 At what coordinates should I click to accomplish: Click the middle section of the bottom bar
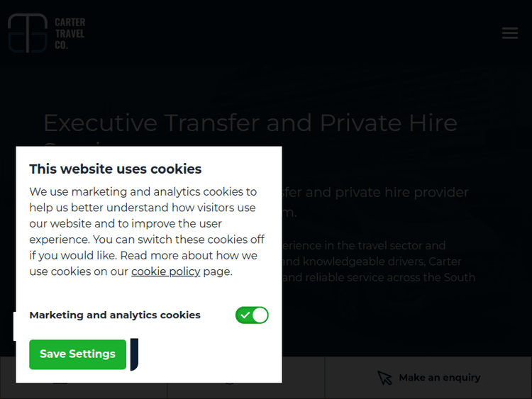tap(245, 379)
